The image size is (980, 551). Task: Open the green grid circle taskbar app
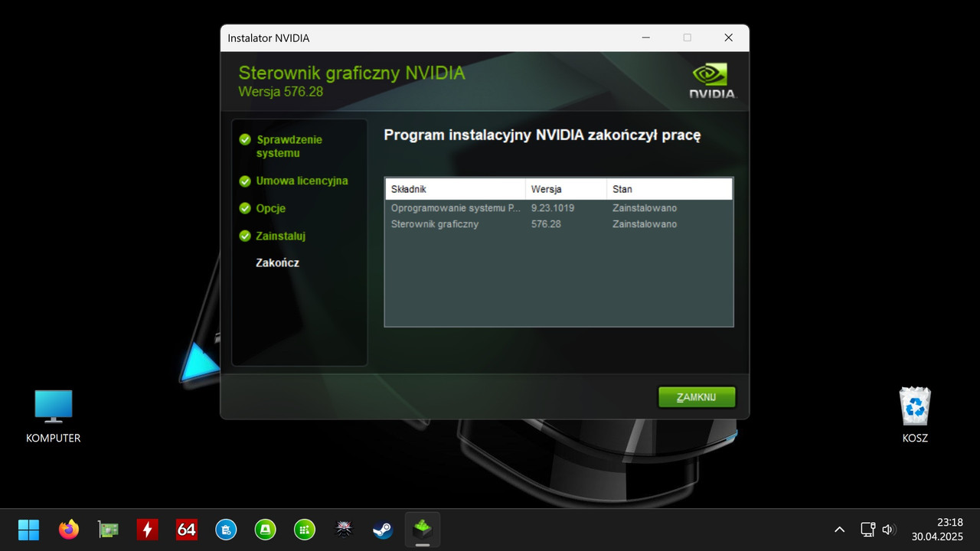tap(305, 529)
